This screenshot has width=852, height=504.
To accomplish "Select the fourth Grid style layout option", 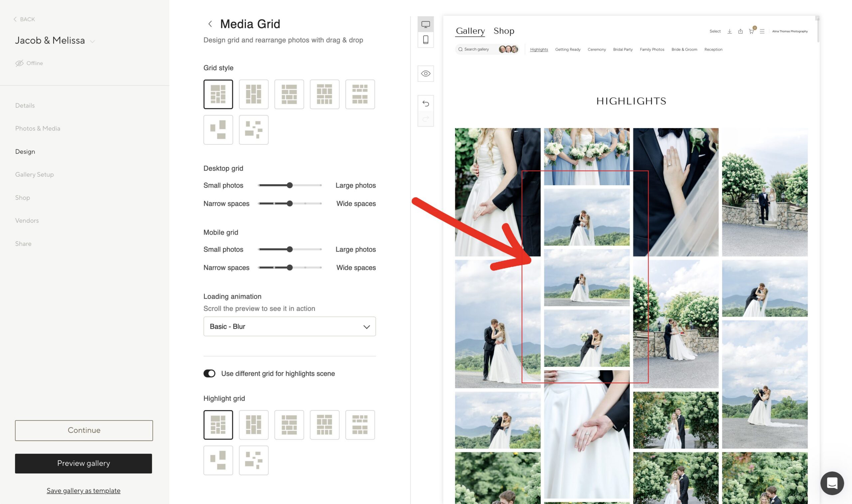I will point(324,94).
